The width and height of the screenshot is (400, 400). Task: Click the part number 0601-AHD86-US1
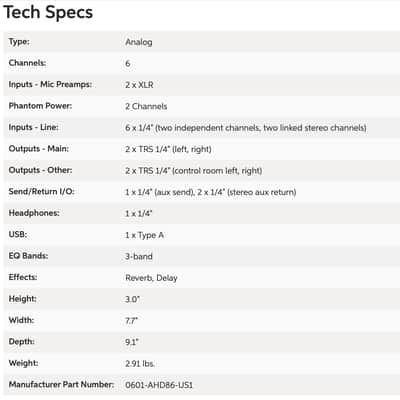pyautogui.click(x=159, y=385)
